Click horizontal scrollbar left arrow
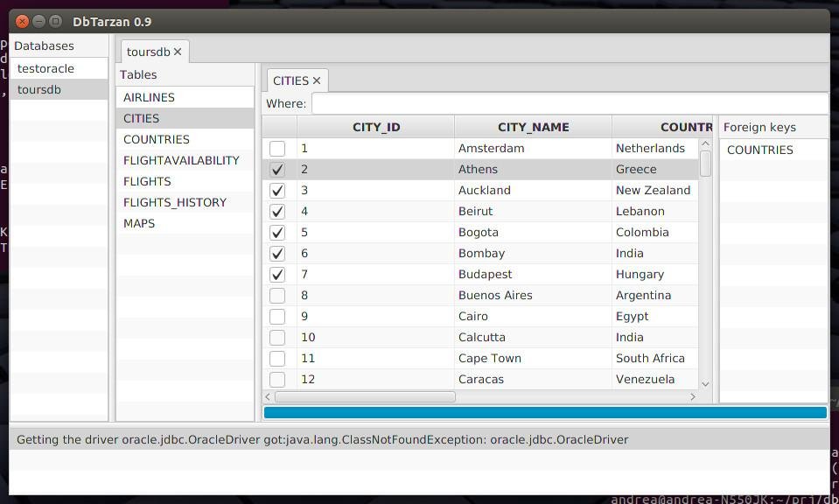Viewport: 839px width, 504px height. click(268, 397)
